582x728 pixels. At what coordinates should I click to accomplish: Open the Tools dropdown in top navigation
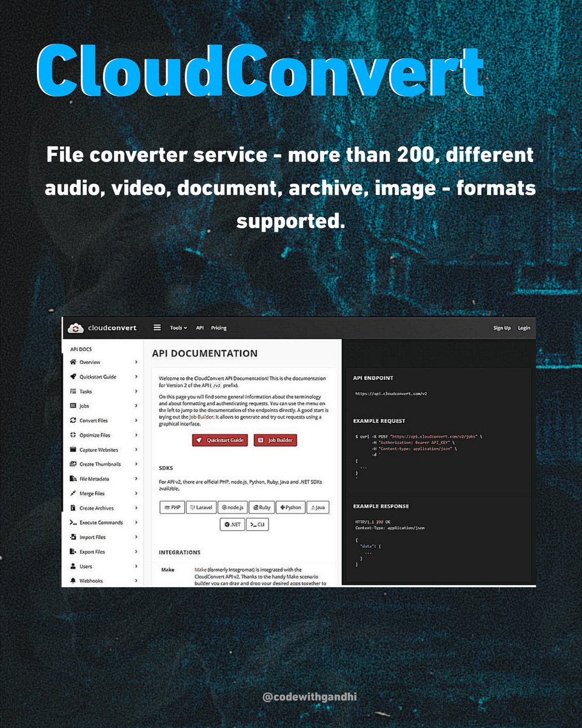tap(178, 328)
